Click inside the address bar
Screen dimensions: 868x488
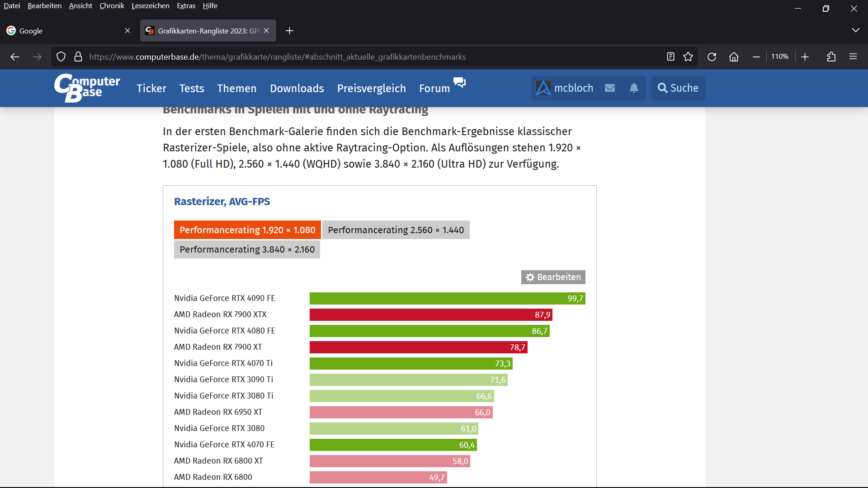tap(316, 56)
